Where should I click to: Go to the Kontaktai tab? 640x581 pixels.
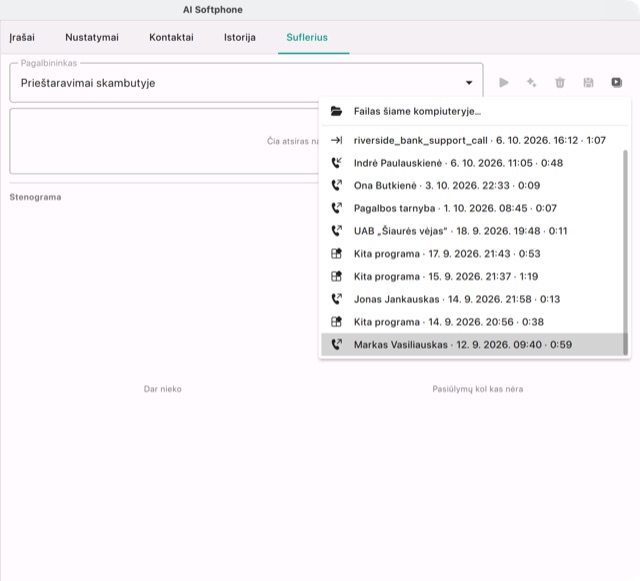click(x=171, y=37)
